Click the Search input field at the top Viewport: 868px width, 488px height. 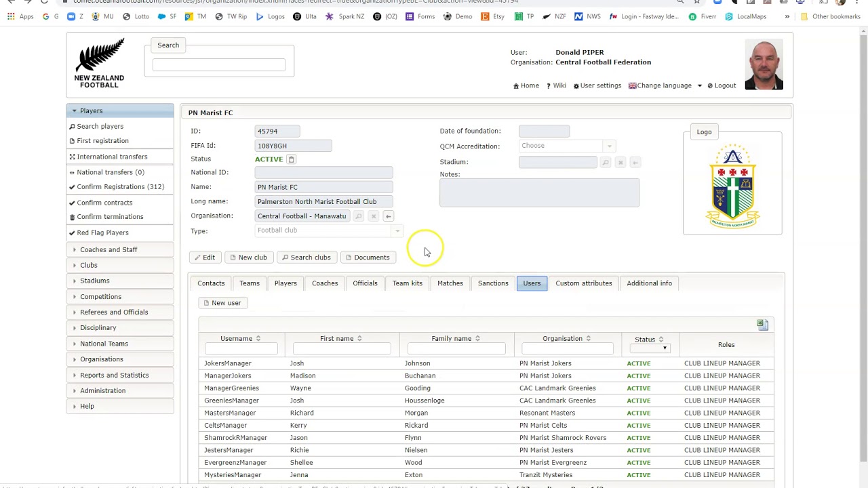coord(219,65)
